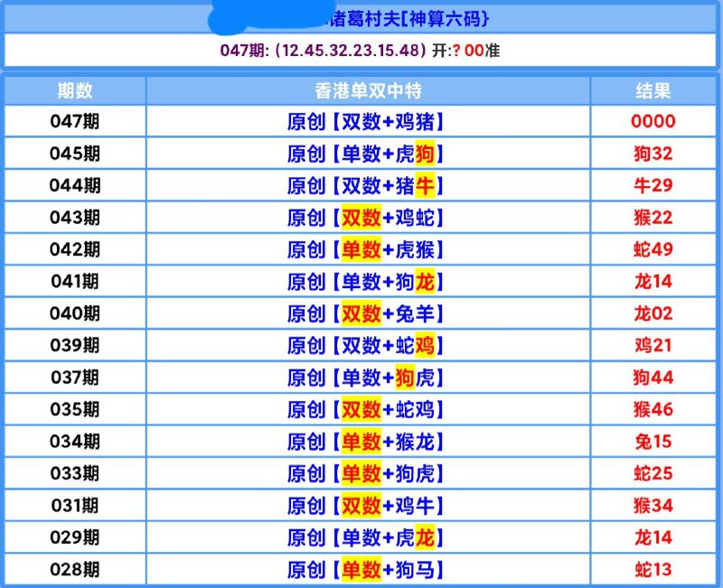Click prediction 原创【单数+猴龙】
This screenshot has height=588, width=723.
coord(366,442)
